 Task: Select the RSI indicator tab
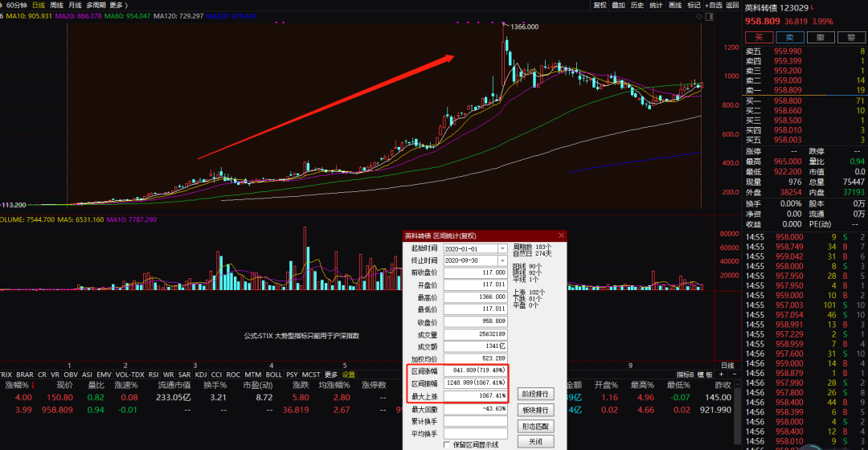(154, 374)
